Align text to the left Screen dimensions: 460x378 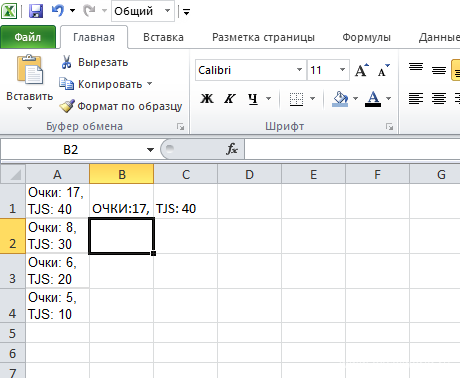tap(416, 98)
